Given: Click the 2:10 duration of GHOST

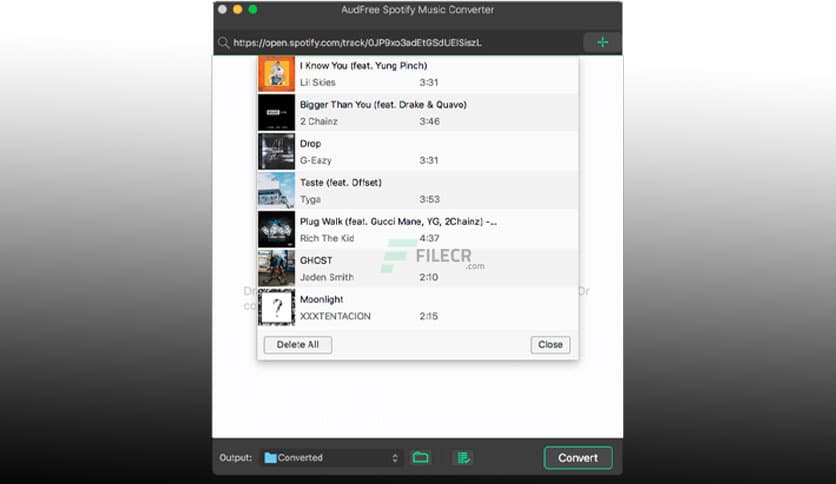Looking at the screenshot, I should click(429, 277).
